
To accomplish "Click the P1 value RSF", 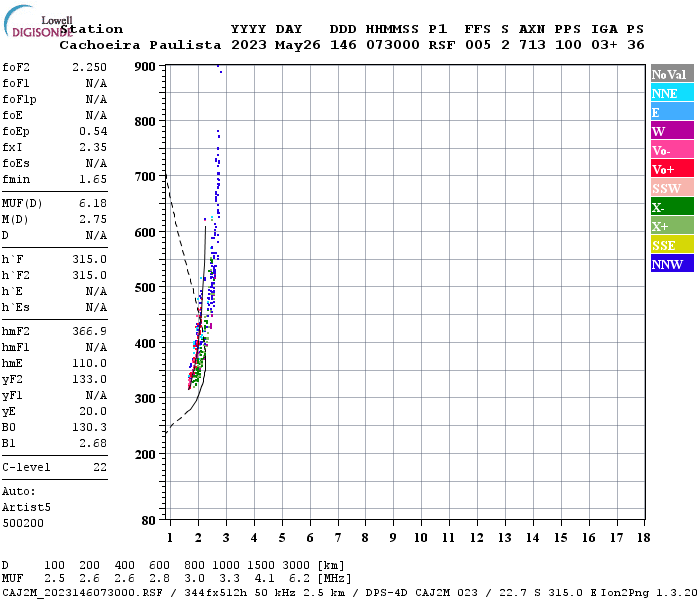I will (442, 45).
